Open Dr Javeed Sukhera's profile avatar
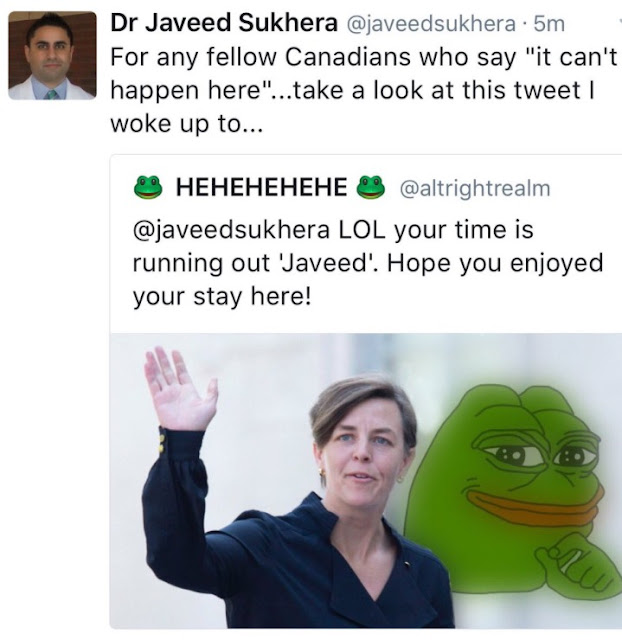Image resolution: width=622 pixels, height=640 pixels. 52,56
